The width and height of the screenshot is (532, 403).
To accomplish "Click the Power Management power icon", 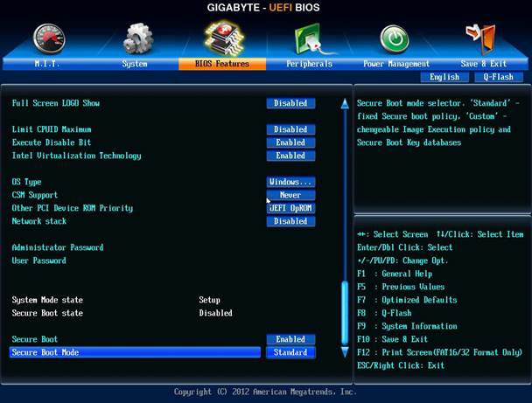I will pyautogui.click(x=395, y=38).
